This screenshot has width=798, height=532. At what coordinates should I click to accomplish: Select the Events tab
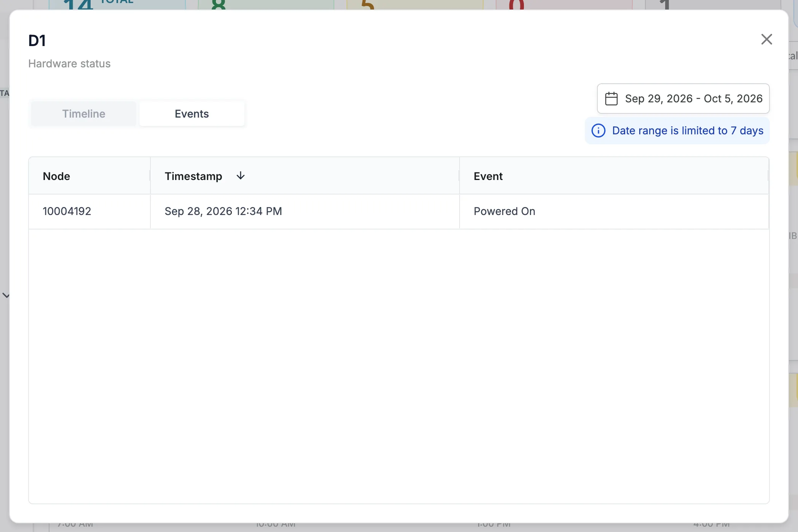pyautogui.click(x=192, y=114)
